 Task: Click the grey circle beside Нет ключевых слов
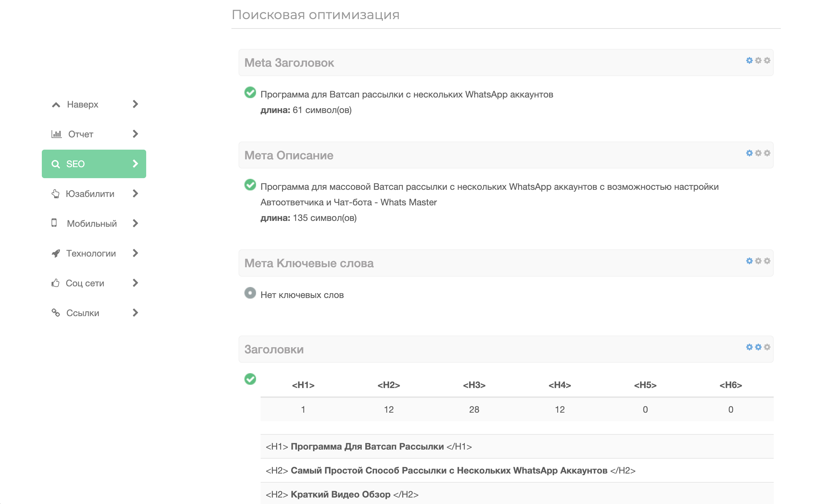250,293
